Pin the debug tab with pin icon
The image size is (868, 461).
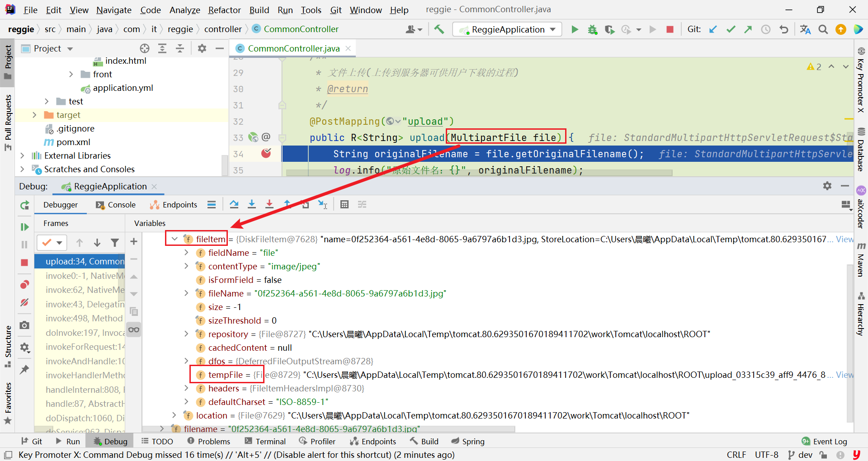click(25, 369)
